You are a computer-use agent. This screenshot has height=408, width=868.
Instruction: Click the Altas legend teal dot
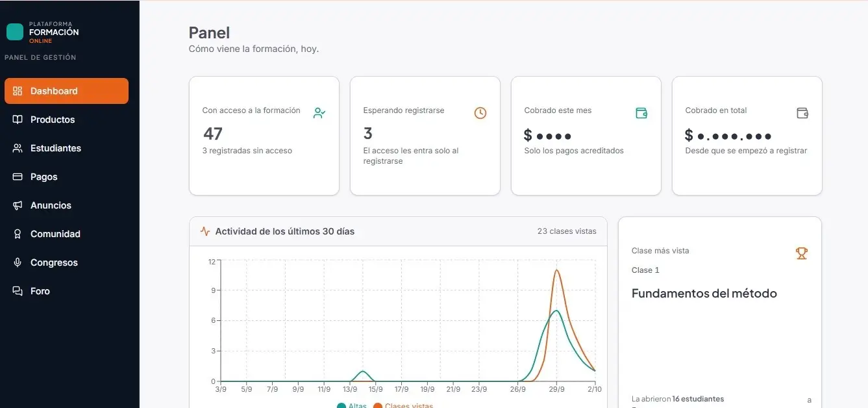click(341, 406)
